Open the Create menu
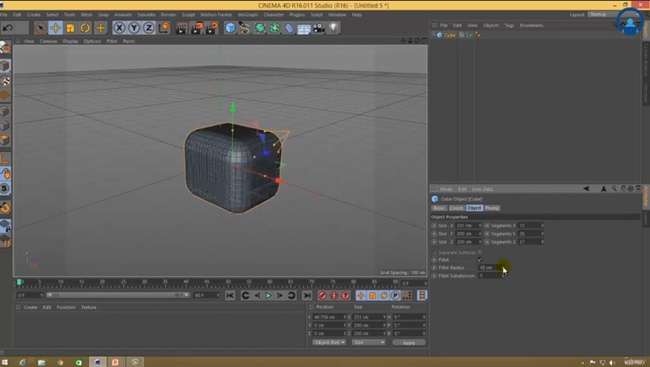Viewport: 650px width, 367px height. [x=34, y=15]
